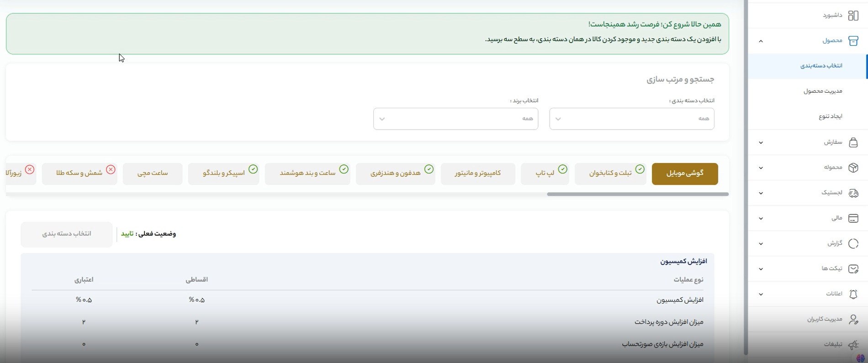Viewport: 868px width, 363px height.
Task: Click the Tickets icon in sidebar
Action: coord(853,268)
